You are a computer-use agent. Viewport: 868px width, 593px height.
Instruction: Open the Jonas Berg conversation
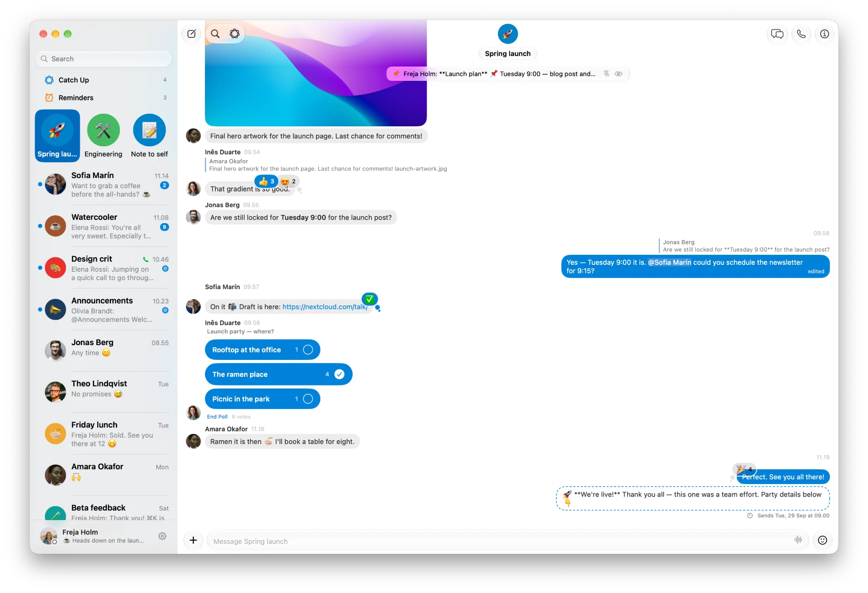pyautogui.click(x=104, y=350)
